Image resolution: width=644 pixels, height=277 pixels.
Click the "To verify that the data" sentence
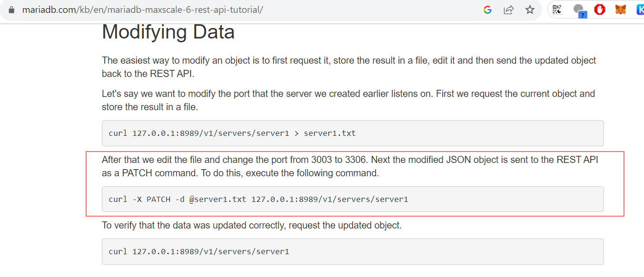pyautogui.click(x=252, y=225)
